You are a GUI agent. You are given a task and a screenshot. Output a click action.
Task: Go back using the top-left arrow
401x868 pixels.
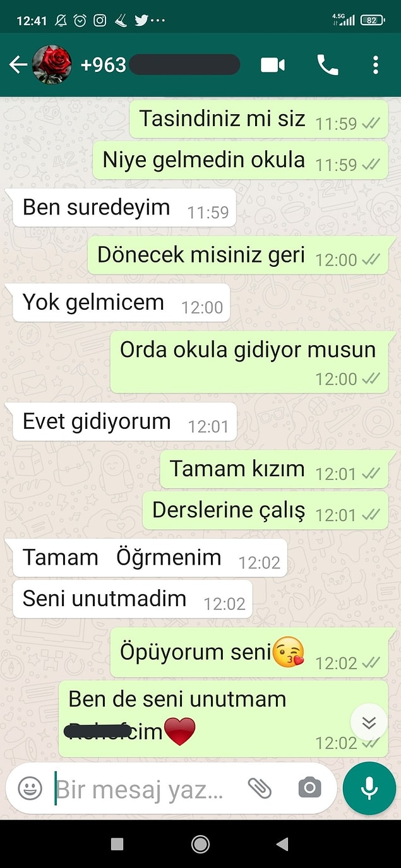coord(18,64)
